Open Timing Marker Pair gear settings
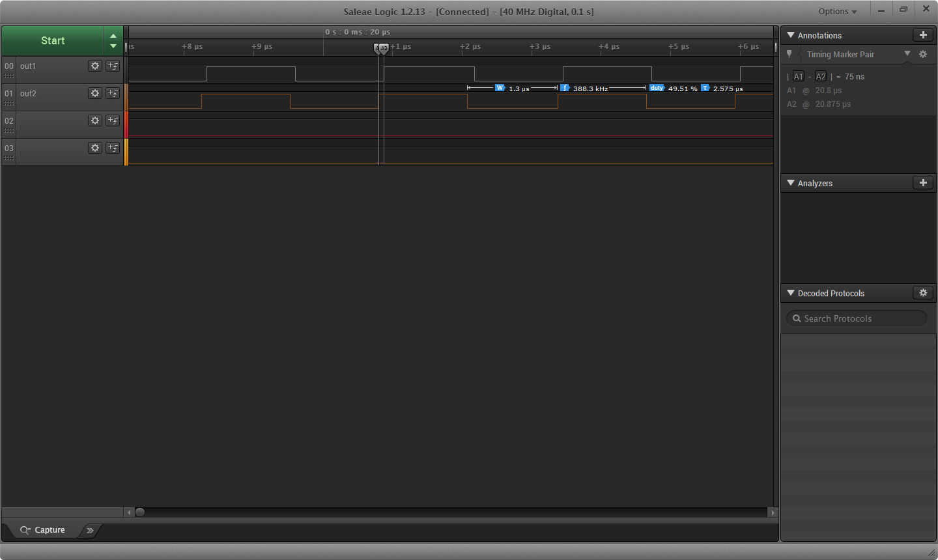Image resolution: width=938 pixels, height=560 pixels. tap(923, 55)
